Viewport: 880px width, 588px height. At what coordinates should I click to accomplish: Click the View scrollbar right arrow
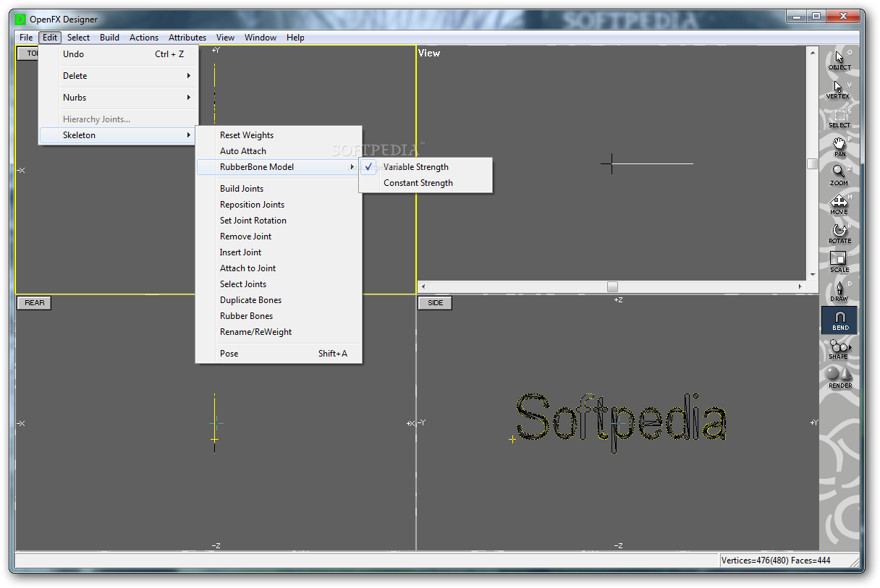click(800, 286)
